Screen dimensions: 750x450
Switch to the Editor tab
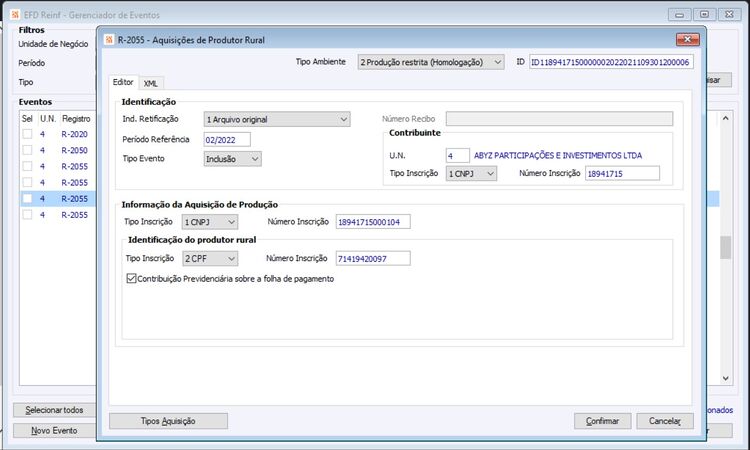[123, 82]
